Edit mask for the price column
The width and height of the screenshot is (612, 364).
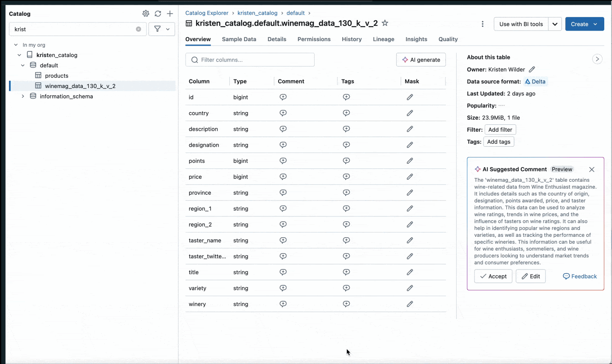[410, 176]
